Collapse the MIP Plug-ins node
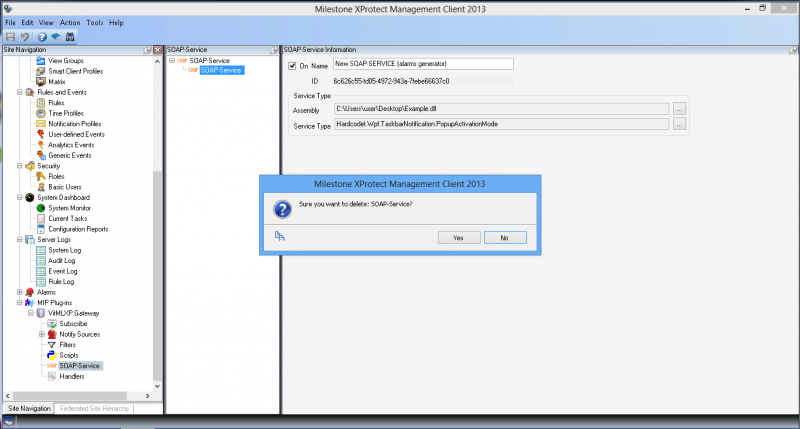Image resolution: width=800 pixels, height=429 pixels. pyautogui.click(x=20, y=302)
